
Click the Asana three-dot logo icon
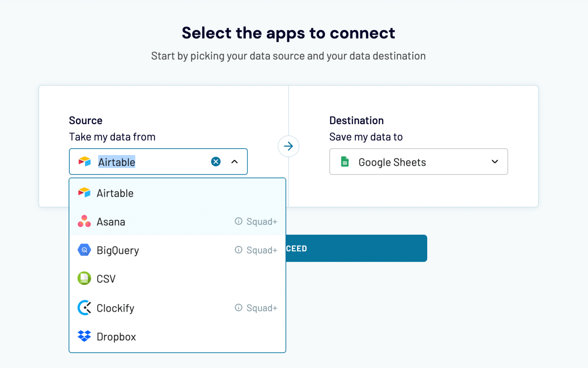[x=84, y=221]
